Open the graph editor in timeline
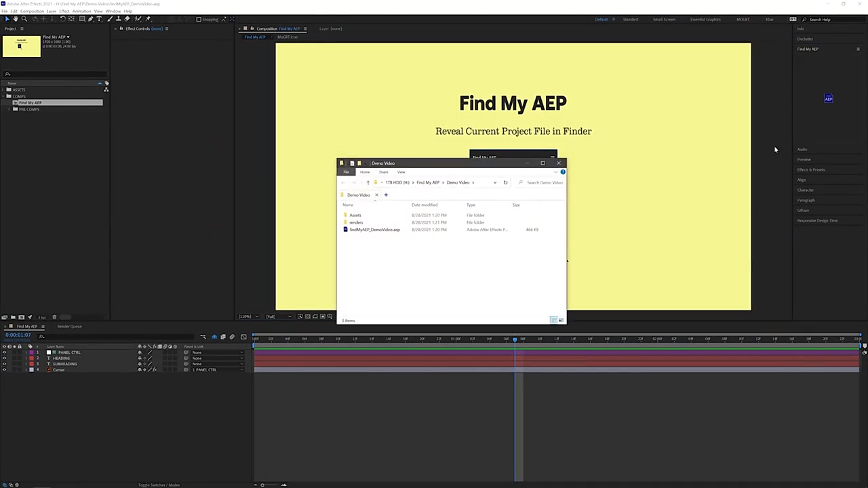The width and height of the screenshot is (868, 488). [x=243, y=337]
